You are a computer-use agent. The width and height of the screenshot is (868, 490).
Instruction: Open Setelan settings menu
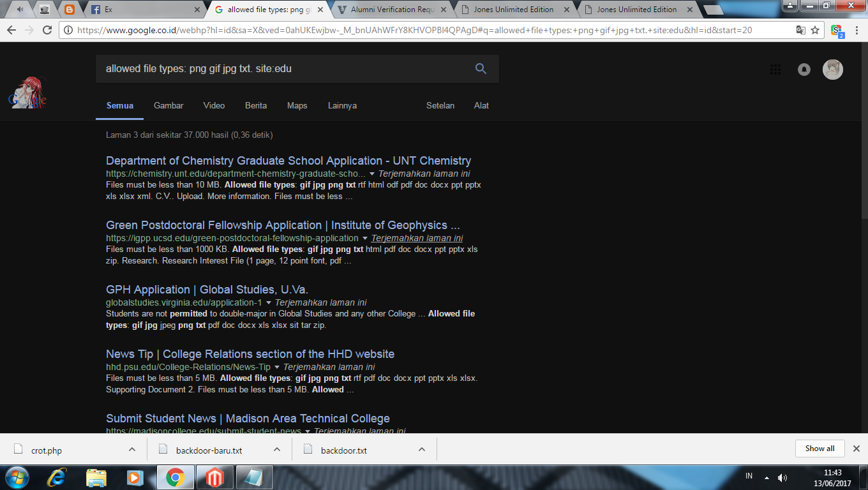coord(440,105)
